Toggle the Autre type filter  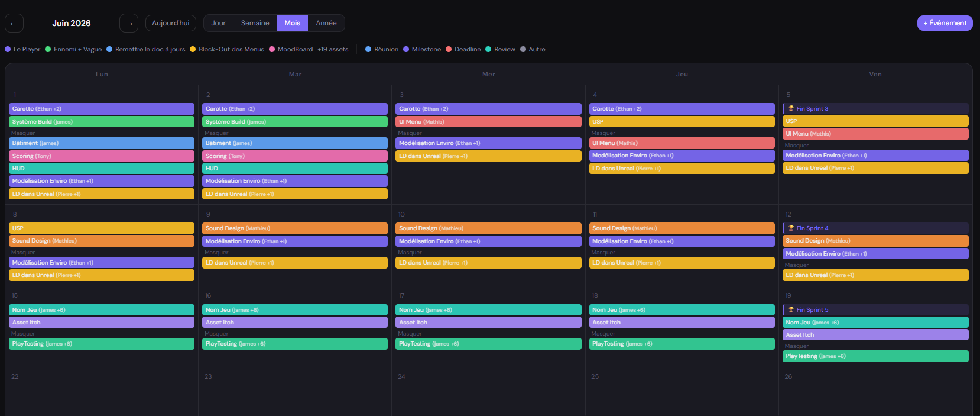(x=533, y=49)
